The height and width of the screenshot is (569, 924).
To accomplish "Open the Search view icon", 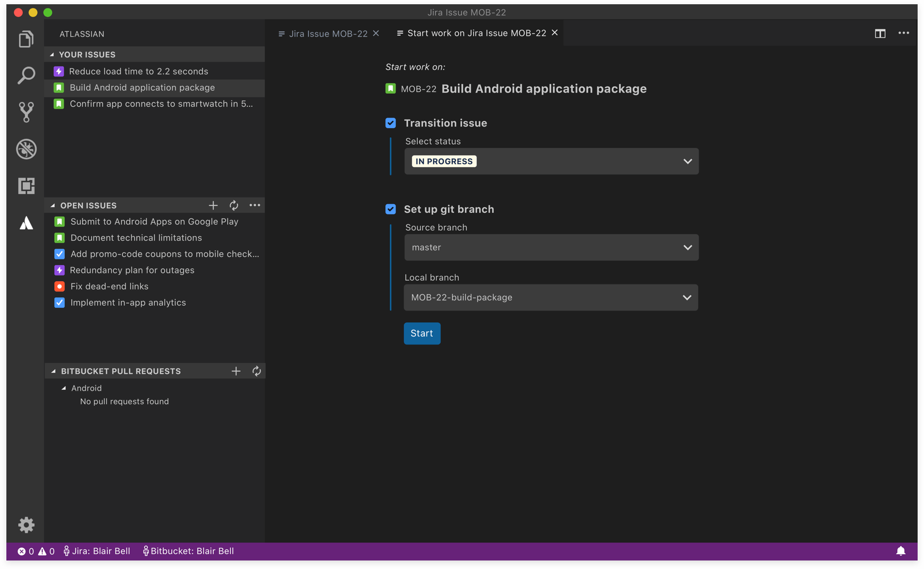I will click(26, 76).
